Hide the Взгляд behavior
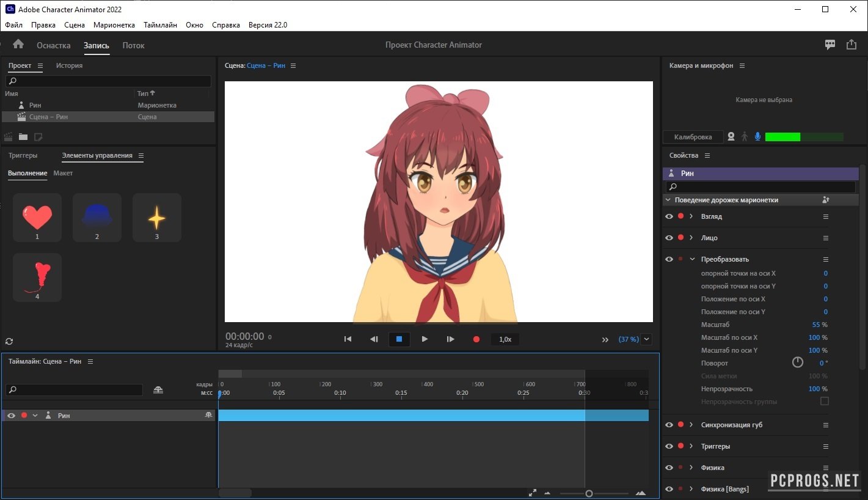Screen dimensions: 868x500 pyautogui.click(x=669, y=216)
